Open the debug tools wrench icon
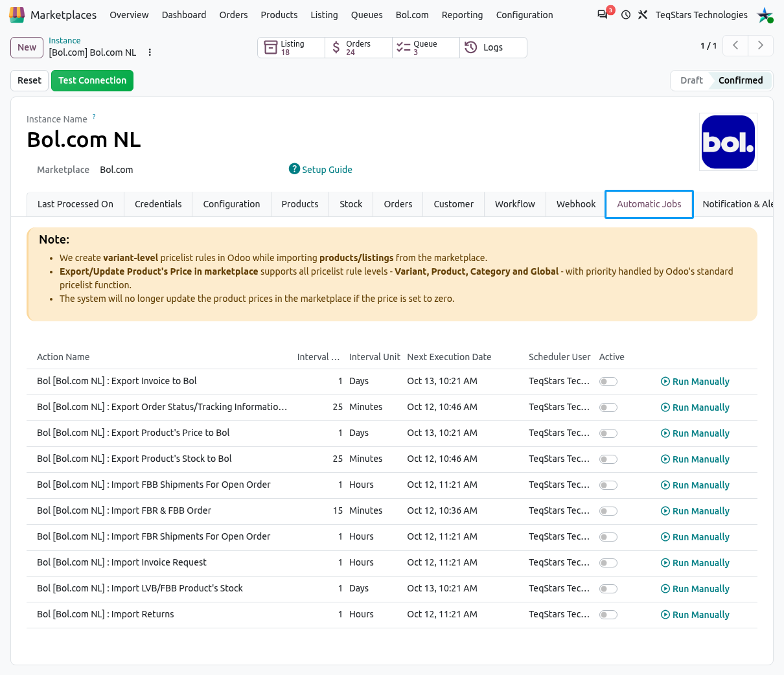The height and width of the screenshot is (675, 784). tap(643, 14)
